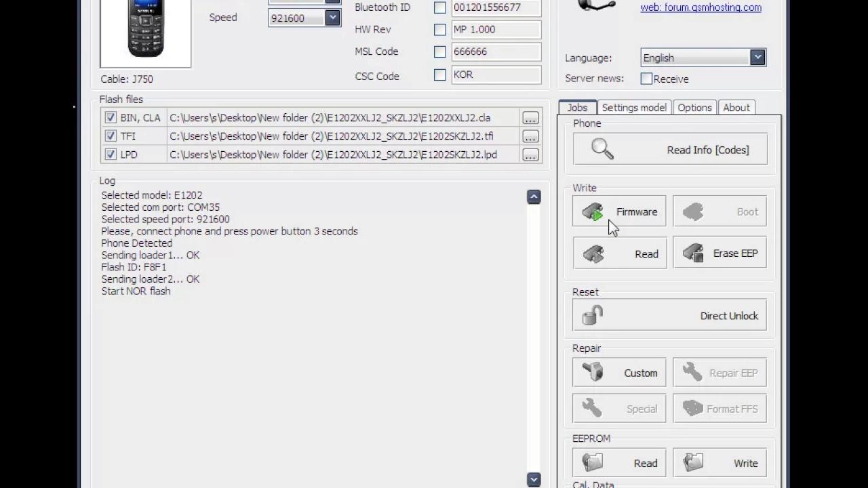Click the EEPROM Write folder icon
This screenshot has height=488, width=868.
[x=693, y=463]
